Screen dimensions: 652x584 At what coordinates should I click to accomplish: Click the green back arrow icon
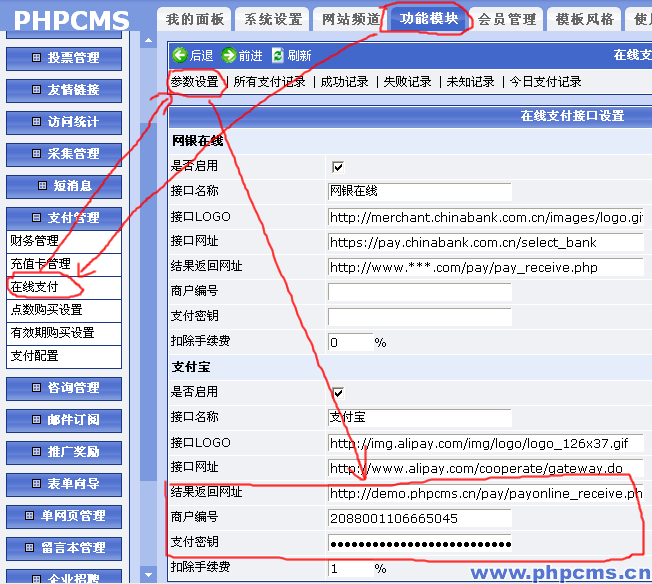pyautogui.click(x=180, y=55)
